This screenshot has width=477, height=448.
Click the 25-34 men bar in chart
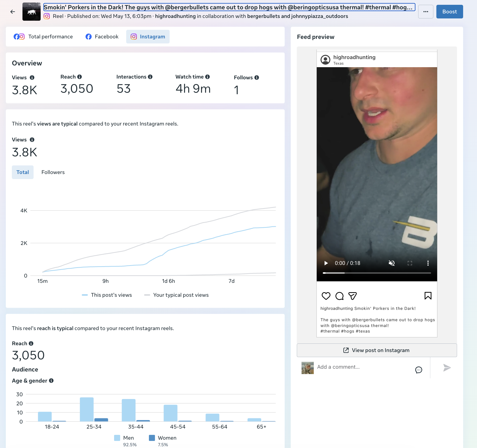click(x=87, y=409)
